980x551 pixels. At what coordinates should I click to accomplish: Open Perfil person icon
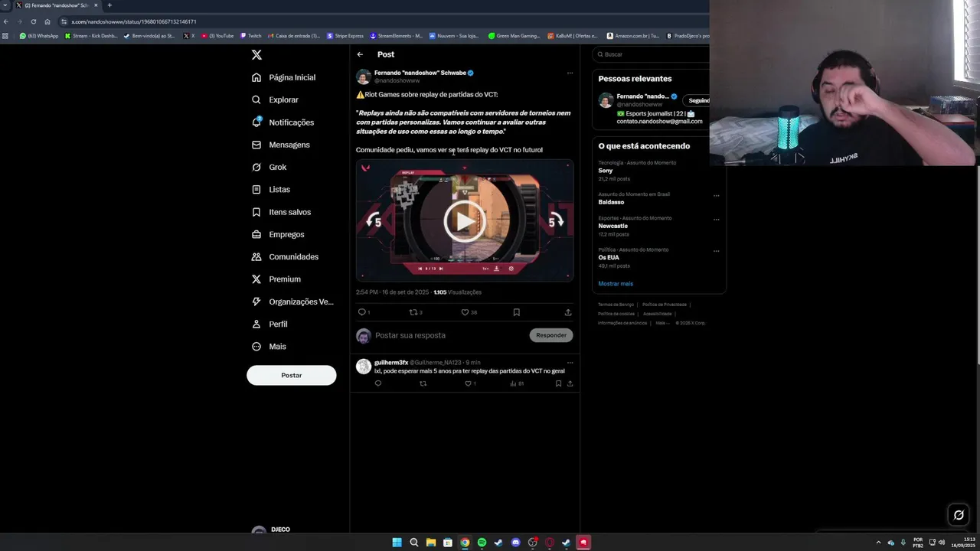pyautogui.click(x=256, y=324)
